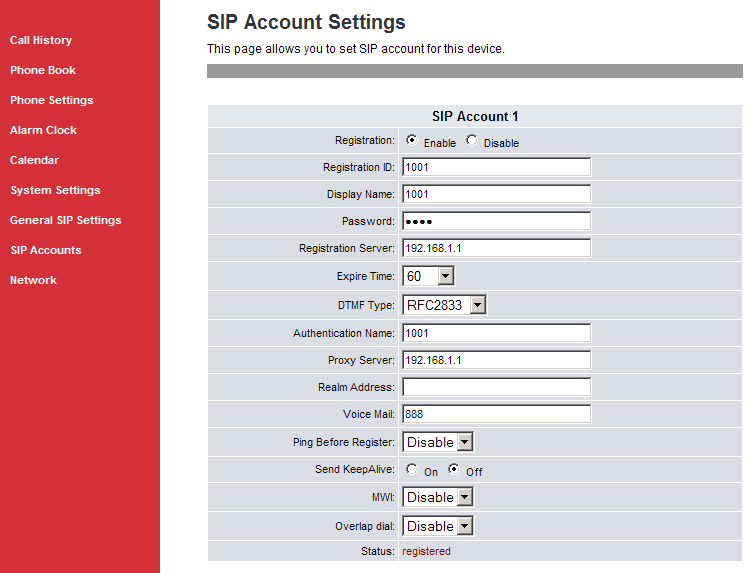Navigate to Calendar in sidebar
Viewport: 756px width, 573px height.
34,160
